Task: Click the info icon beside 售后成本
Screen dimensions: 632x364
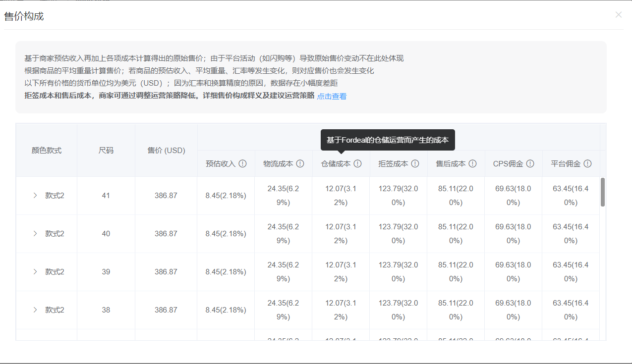Action: pyautogui.click(x=472, y=163)
